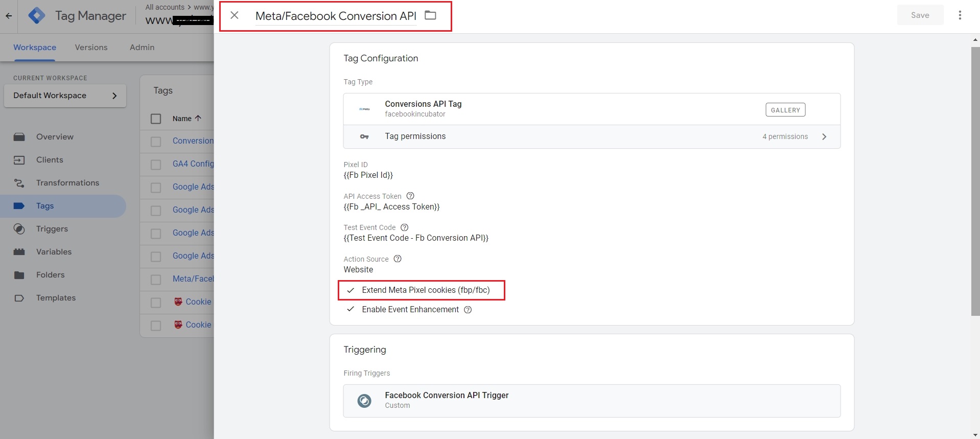Click the scrollbar up arrow
Screen dimensions: 980x439
point(975,39)
